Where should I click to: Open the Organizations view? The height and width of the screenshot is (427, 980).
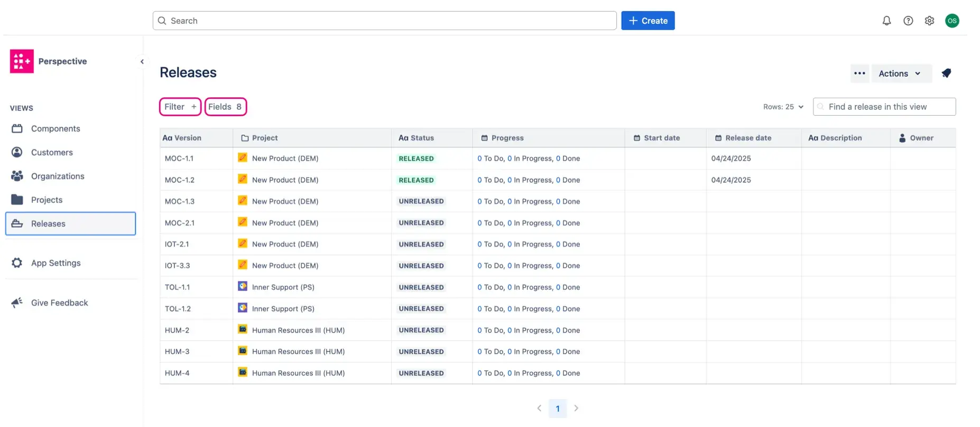click(x=58, y=176)
